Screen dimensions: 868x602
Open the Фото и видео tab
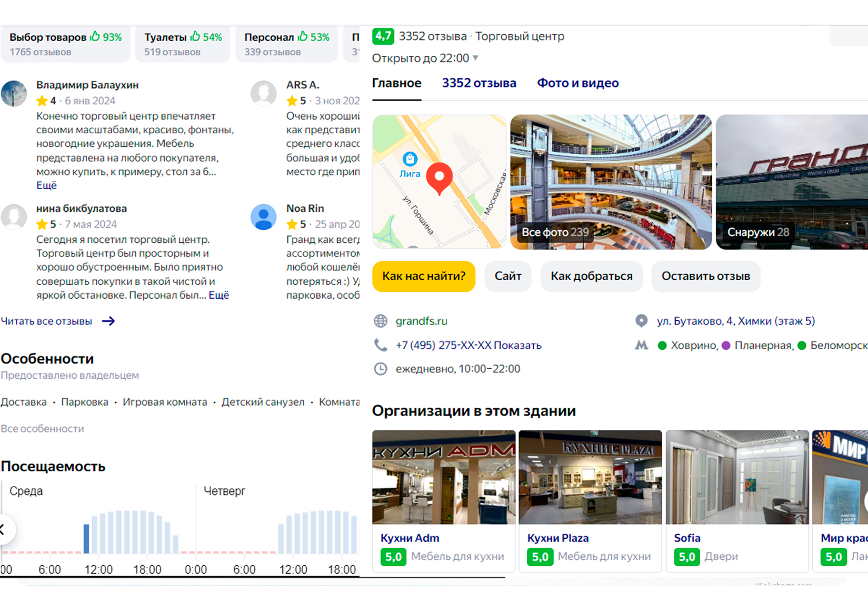pos(578,83)
